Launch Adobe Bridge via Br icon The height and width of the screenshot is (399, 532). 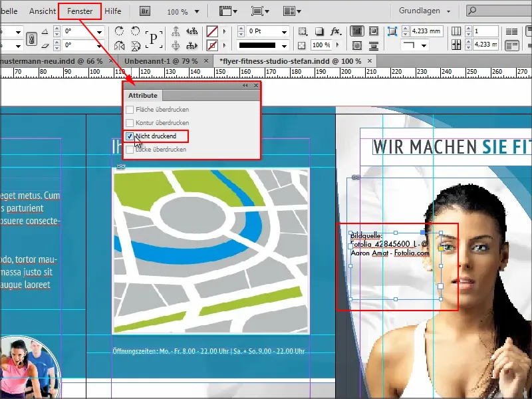(x=145, y=11)
